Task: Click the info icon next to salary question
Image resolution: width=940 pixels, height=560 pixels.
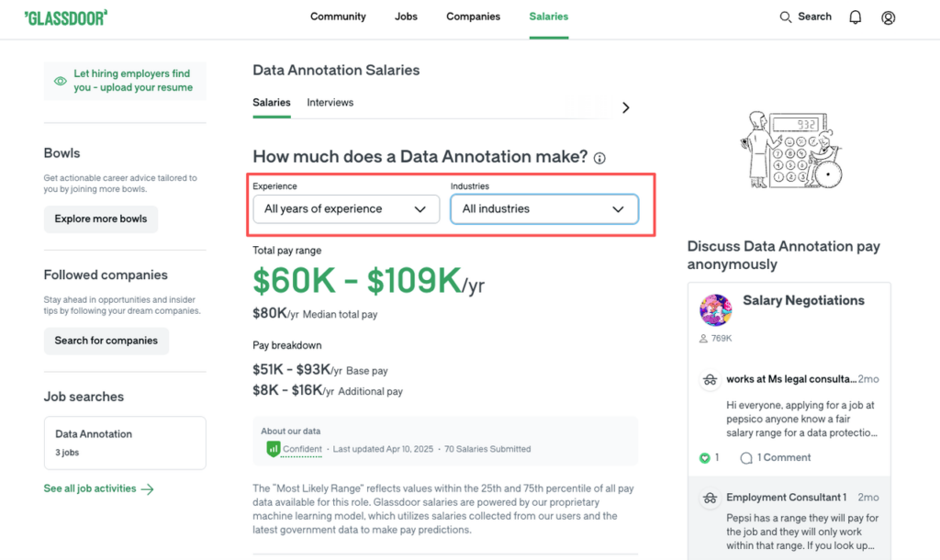Action: pyautogui.click(x=599, y=158)
